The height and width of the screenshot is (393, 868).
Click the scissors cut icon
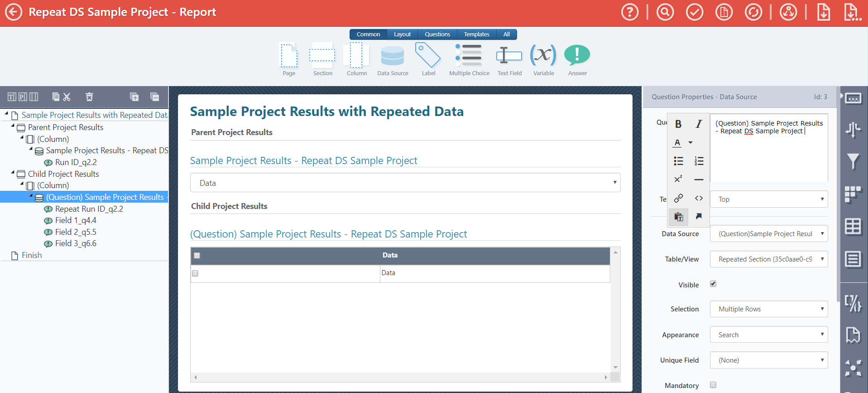coord(67,97)
